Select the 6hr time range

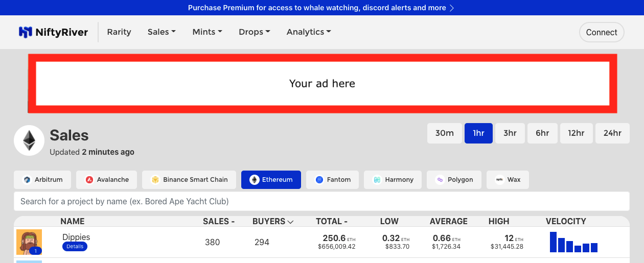[542, 133]
